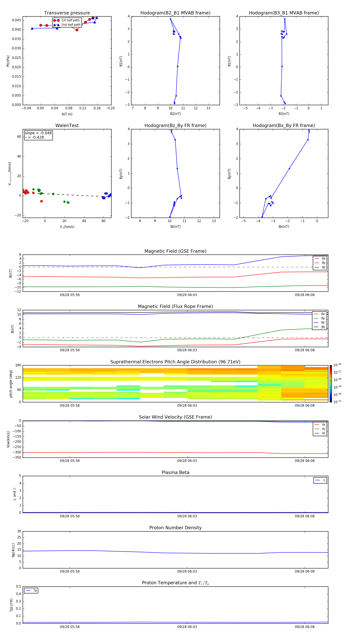The height and width of the screenshot is (644, 351).
Task: Click "09/28 06:03" tick under Proton Number Density
Action: [187, 571]
